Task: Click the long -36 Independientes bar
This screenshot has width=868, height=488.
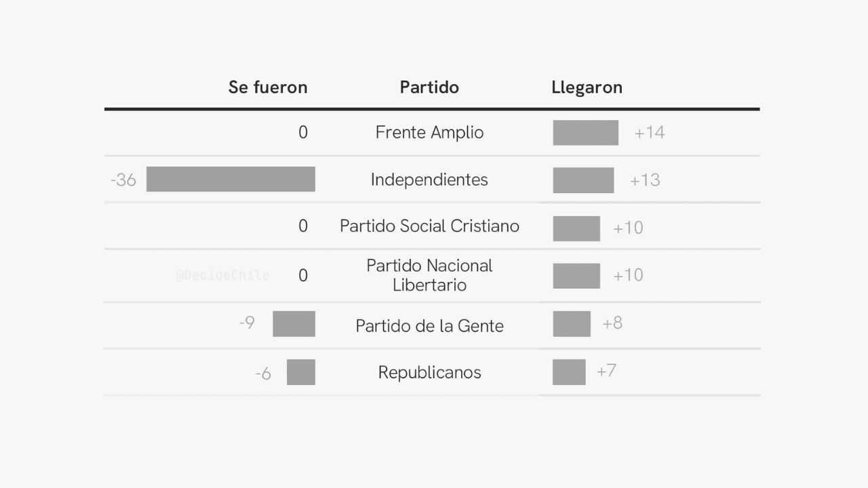Action: point(231,179)
